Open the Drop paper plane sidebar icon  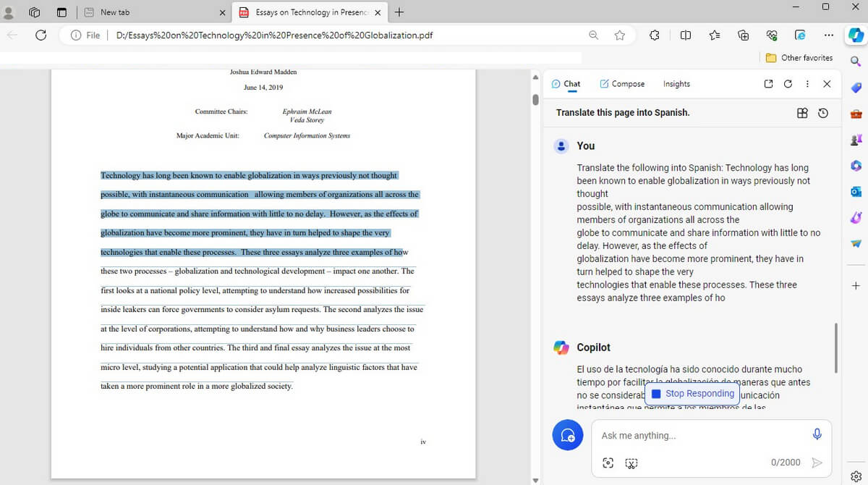(x=856, y=244)
